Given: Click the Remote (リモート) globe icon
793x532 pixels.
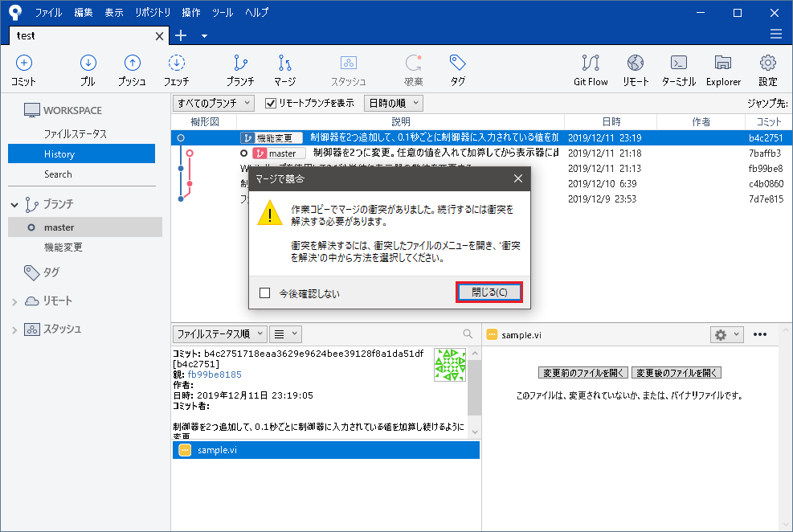Looking at the screenshot, I should tap(636, 63).
